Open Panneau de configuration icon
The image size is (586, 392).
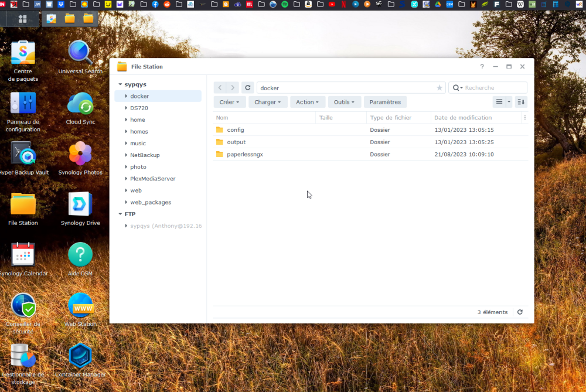(x=23, y=104)
